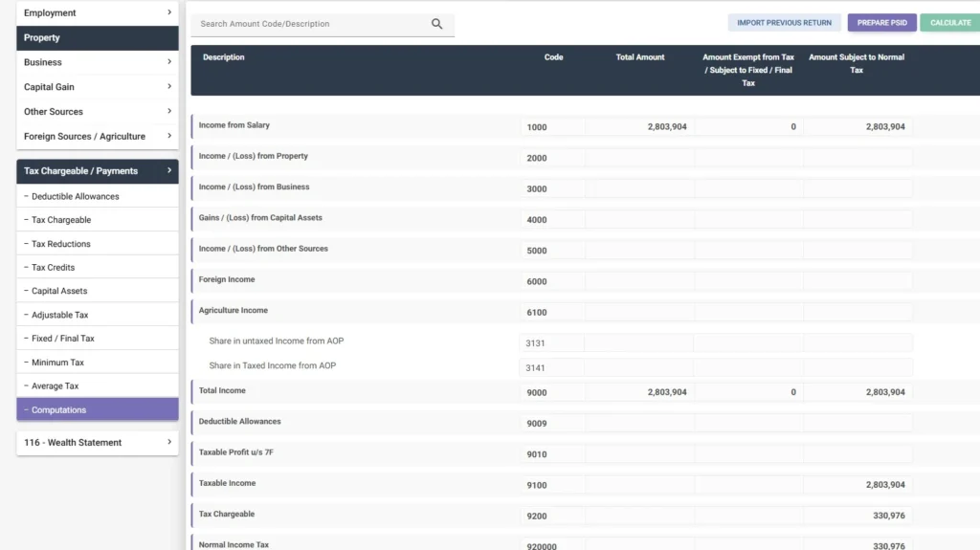Click Import Previous Return button
The image size is (980, 550).
point(785,23)
